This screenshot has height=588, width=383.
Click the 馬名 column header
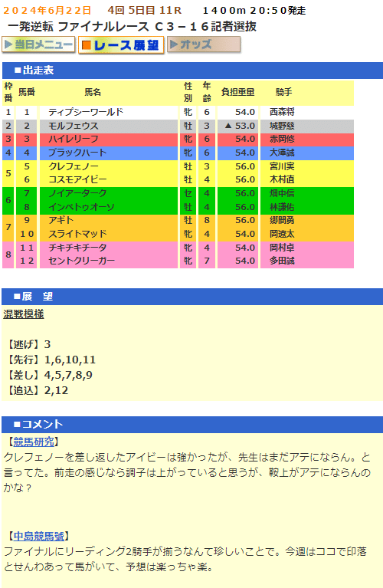[93, 92]
